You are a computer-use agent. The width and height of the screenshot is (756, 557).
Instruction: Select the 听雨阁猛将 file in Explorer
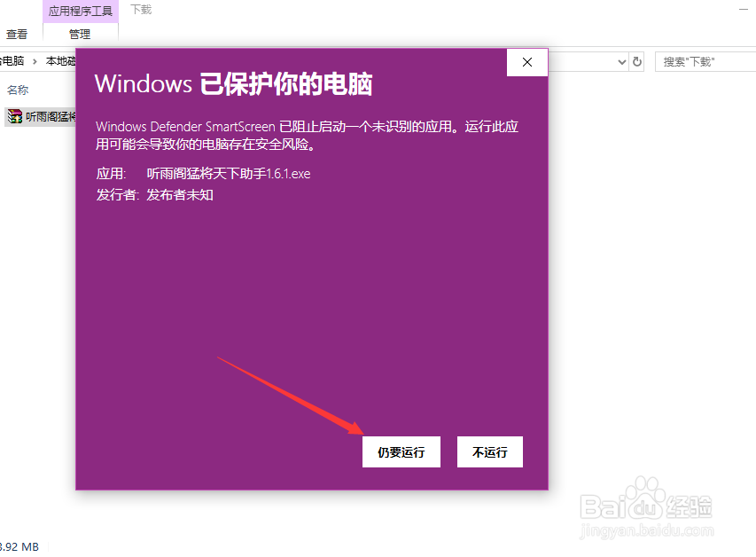coord(41,116)
